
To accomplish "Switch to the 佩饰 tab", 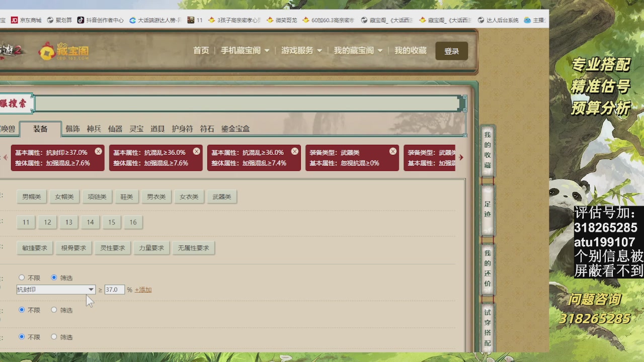I will pos(72,129).
